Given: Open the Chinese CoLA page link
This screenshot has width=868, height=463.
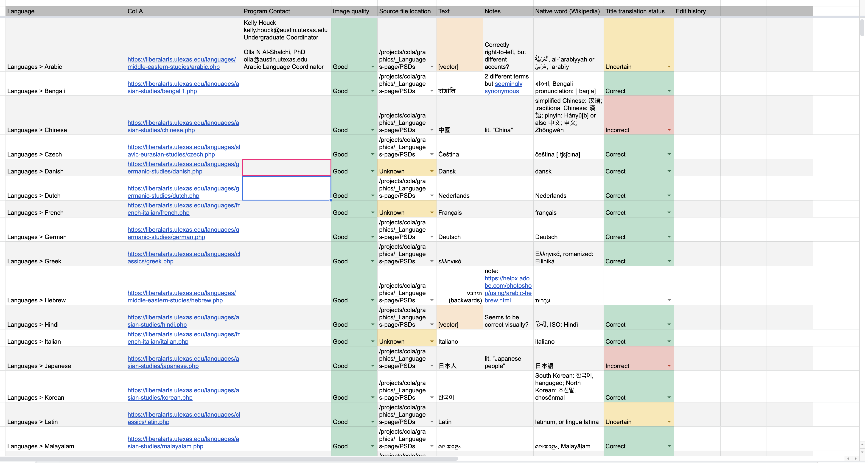Looking at the screenshot, I should [183, 126].
